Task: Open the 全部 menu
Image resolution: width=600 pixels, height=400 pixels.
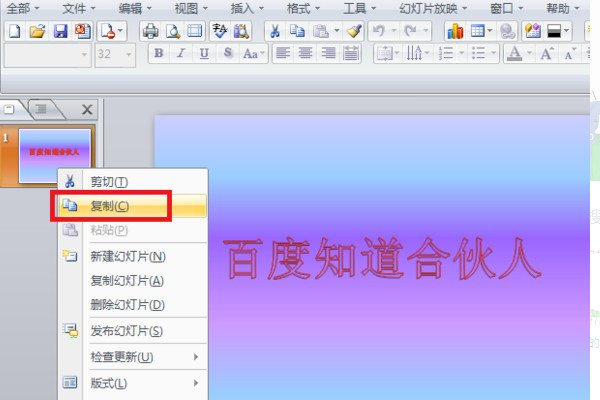Action: tap(23, 8)
